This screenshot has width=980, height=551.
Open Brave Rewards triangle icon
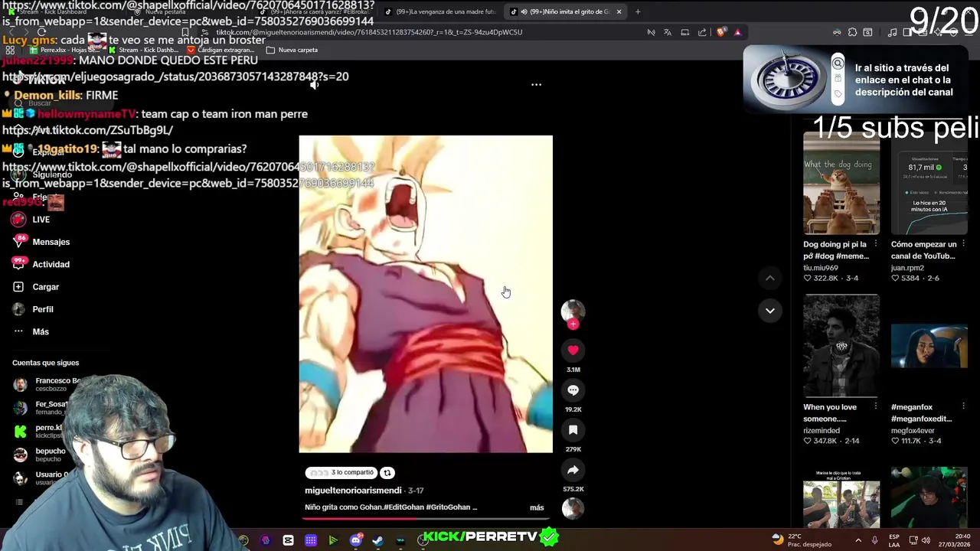pos(737,32)
